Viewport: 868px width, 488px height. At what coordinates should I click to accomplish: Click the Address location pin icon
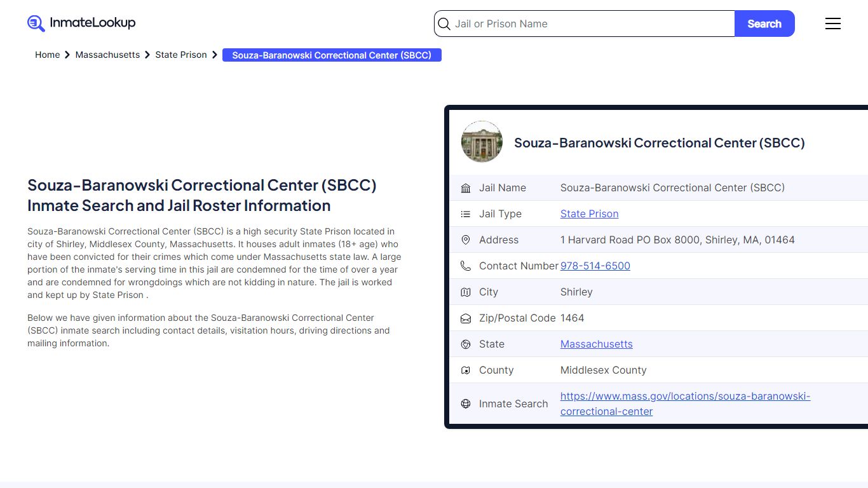(466, 240)
